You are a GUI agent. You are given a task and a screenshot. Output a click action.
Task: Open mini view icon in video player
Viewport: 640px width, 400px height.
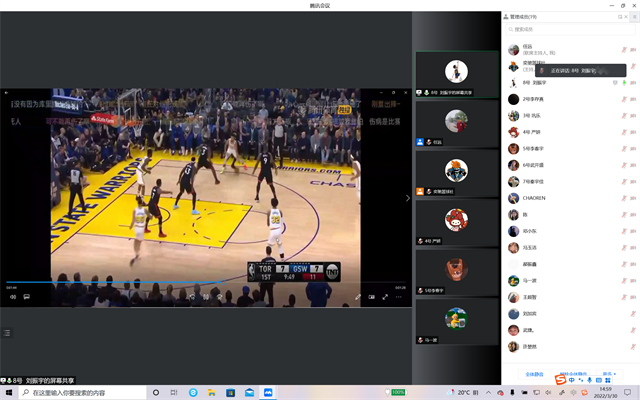(371, 297)
